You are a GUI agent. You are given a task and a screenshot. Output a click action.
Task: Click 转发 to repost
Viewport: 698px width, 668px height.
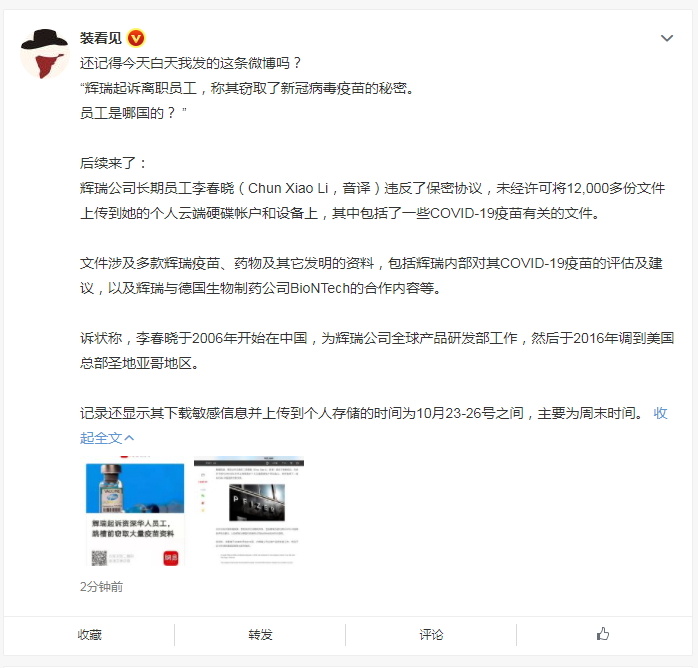click(x=260, y=635)
